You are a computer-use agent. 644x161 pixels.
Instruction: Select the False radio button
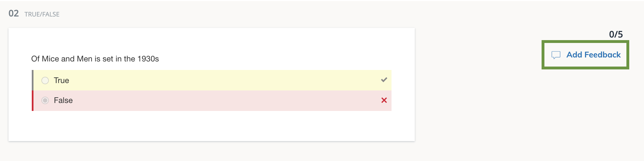[x=45, y=100]
